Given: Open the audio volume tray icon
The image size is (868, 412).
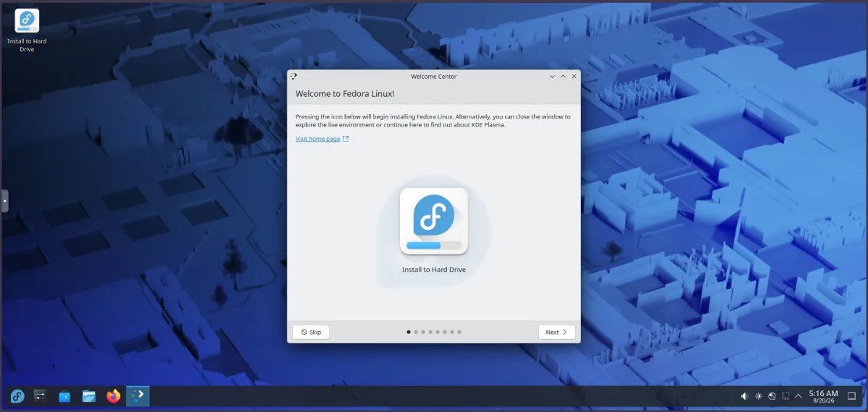Looking at the screenshot, I should pos(745,396).
